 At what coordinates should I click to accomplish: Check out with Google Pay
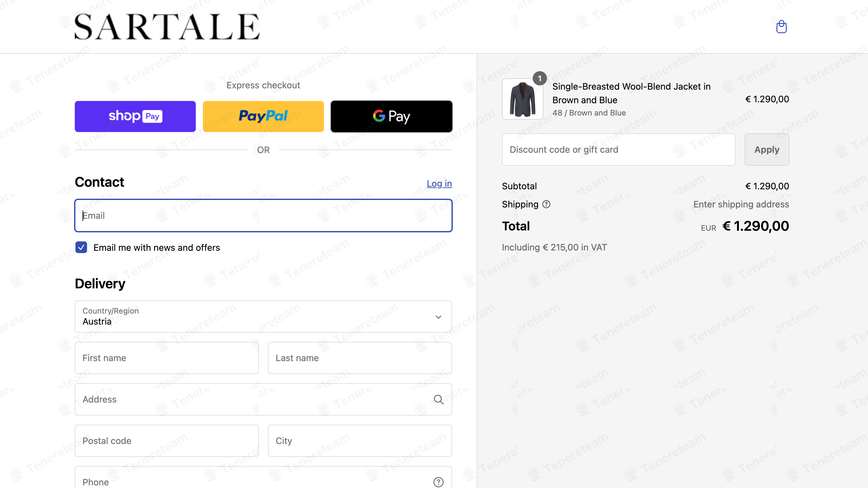click(x=391, y=116)
